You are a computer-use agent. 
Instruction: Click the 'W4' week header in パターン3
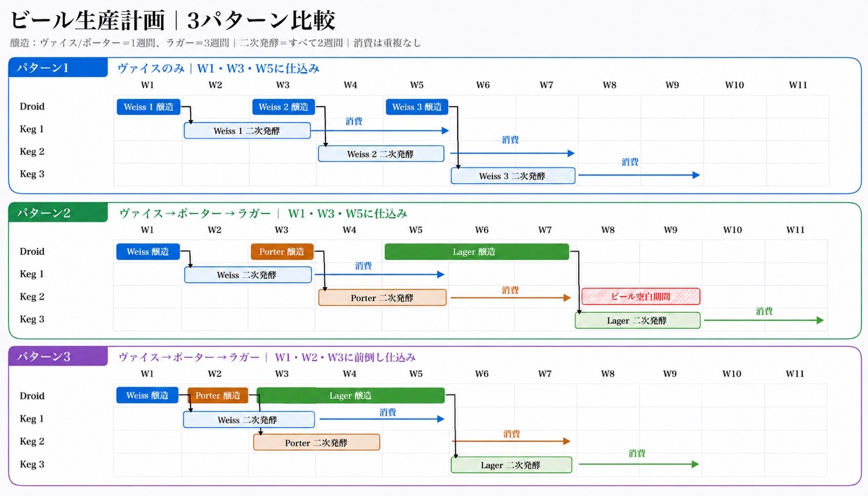pos(350,373)
